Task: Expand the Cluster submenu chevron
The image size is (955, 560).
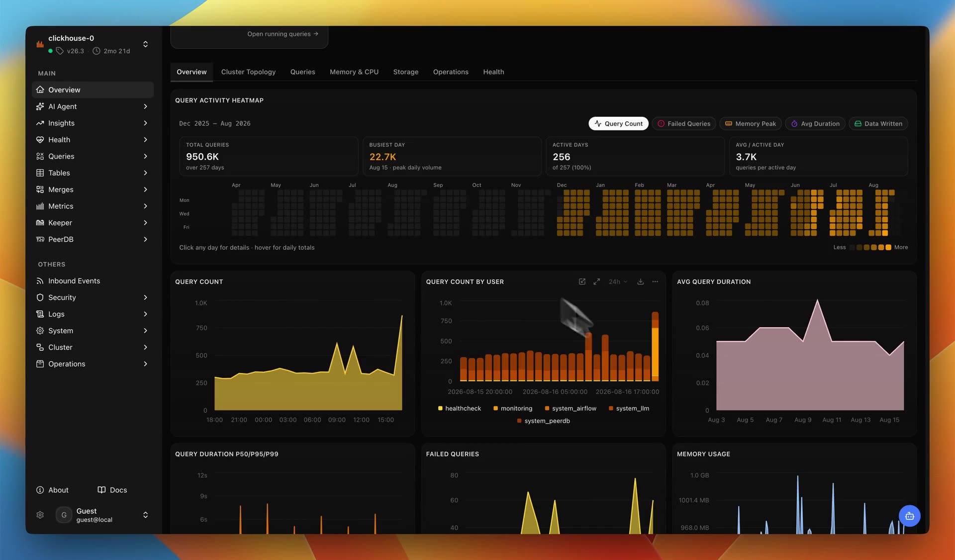Action: pos(145,347)
